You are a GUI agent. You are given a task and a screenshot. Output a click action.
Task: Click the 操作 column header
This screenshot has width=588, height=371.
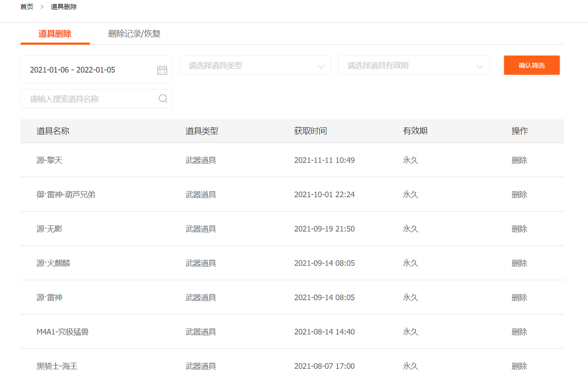tap(520, 131)
